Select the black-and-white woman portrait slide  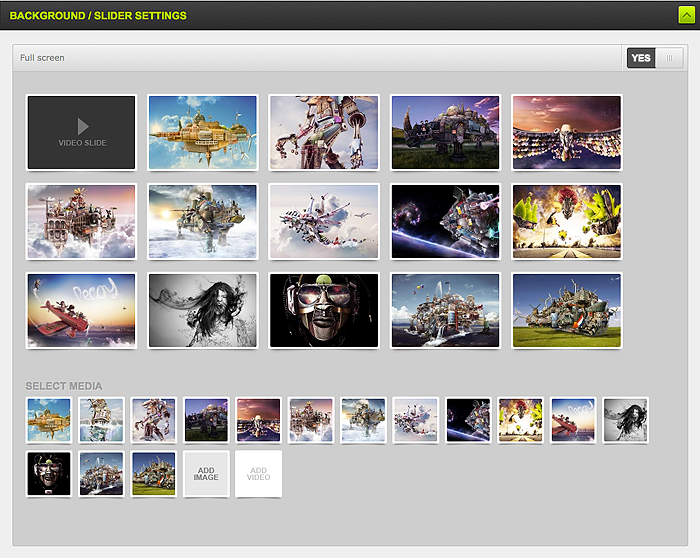[x=203, y=311]
